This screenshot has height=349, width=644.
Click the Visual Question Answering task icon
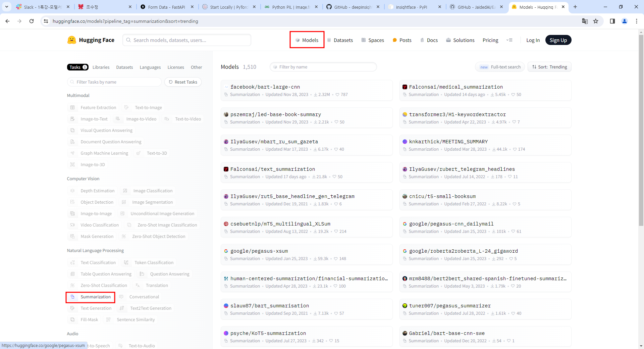point(72,130)
